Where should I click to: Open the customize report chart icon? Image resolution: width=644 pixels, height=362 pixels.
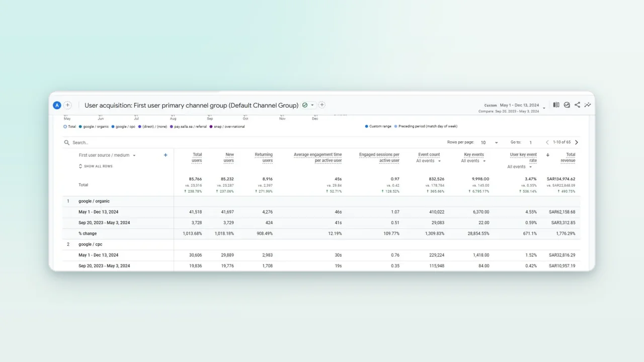tap(567, 105)
